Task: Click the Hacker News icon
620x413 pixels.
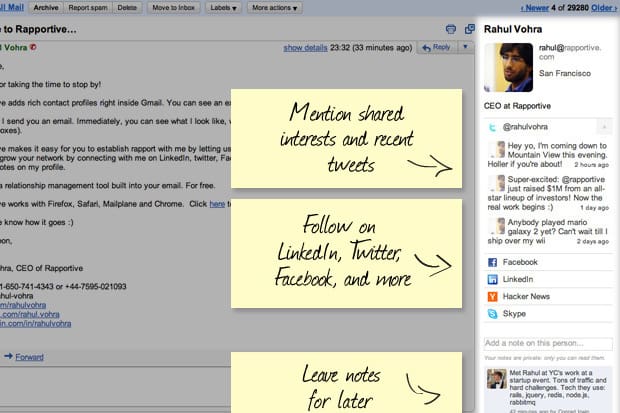Action: coord(492,297)
